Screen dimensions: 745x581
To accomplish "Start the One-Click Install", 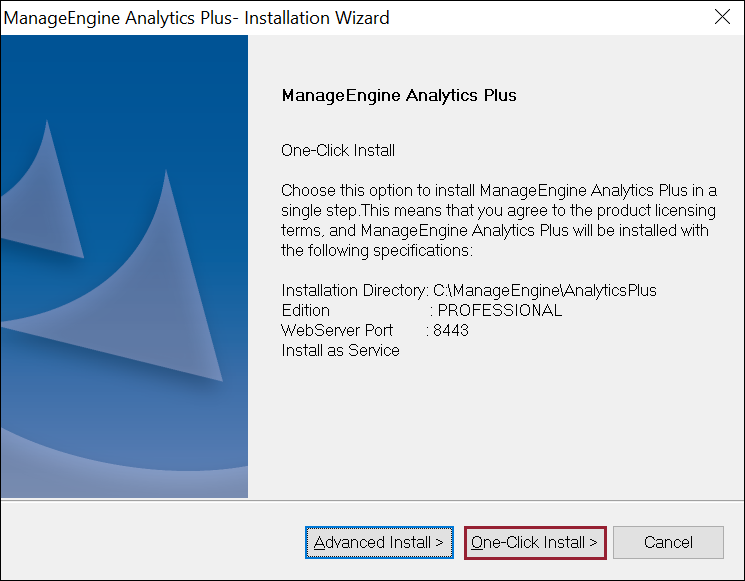I will point(535,543).
